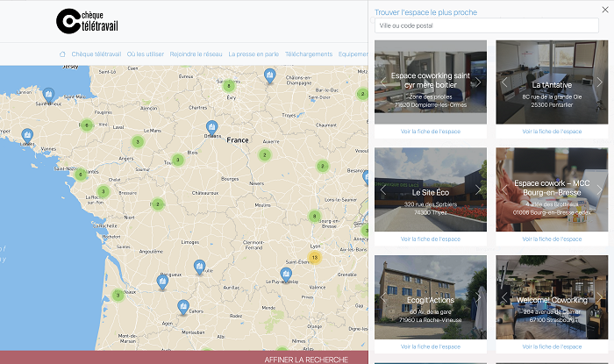Show next photo on La tAntative card
The width and height of the screenshot is (614, 364).
(600, 82)
